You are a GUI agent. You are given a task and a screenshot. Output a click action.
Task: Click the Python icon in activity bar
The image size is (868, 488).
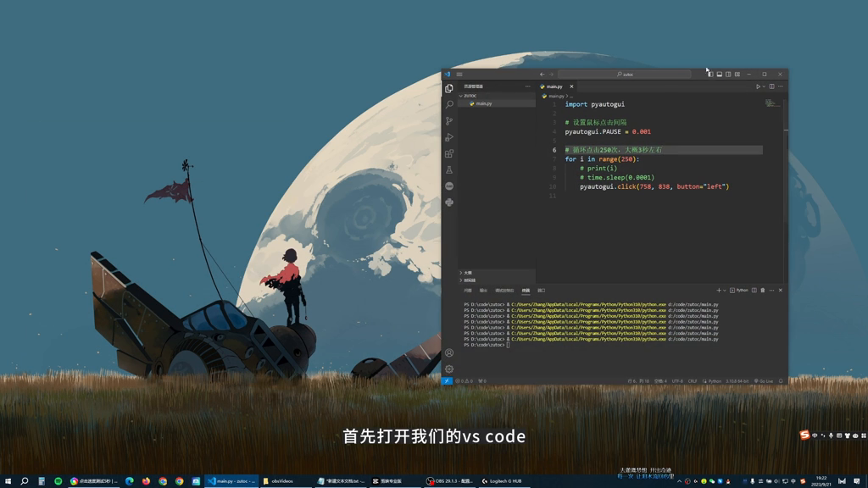tap(449, 202)
